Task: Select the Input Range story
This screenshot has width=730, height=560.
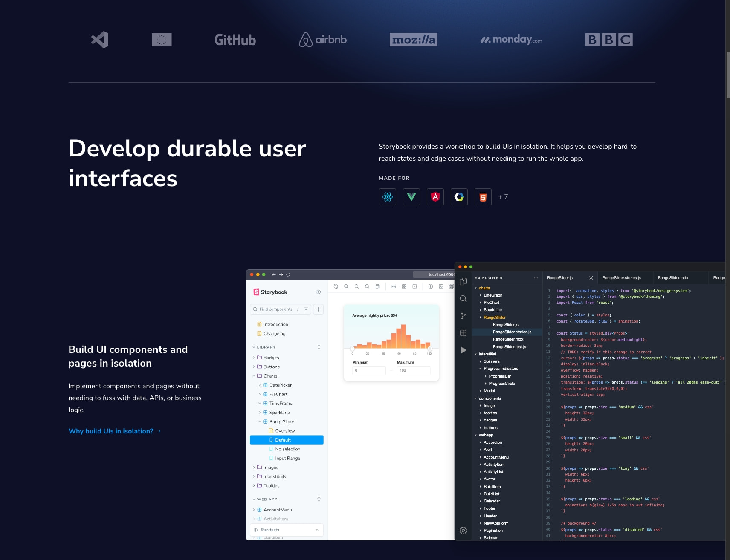Action: click(x=285, y=459)
